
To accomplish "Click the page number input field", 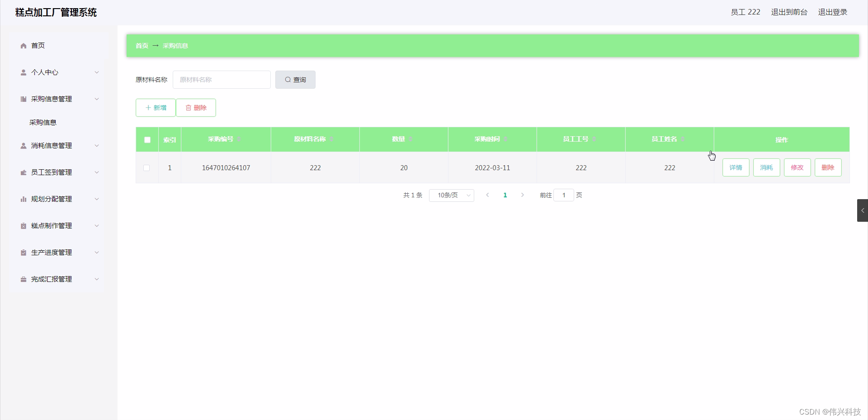I will tap(564, 195).
